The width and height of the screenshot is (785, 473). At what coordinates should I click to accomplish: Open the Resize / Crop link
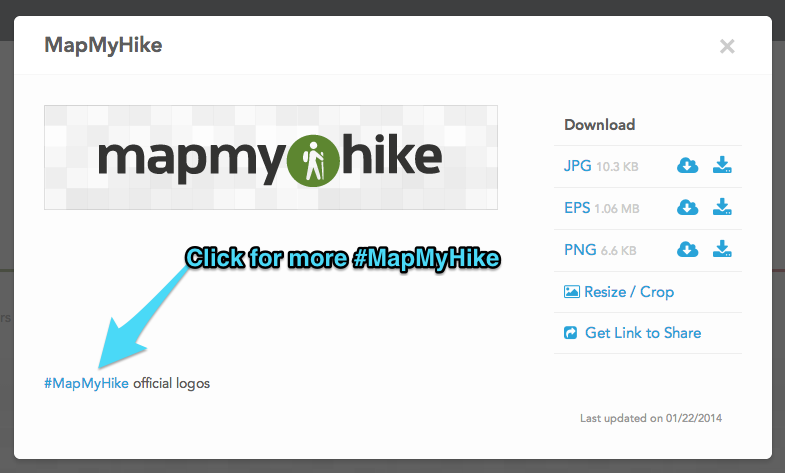pos(629,292)
